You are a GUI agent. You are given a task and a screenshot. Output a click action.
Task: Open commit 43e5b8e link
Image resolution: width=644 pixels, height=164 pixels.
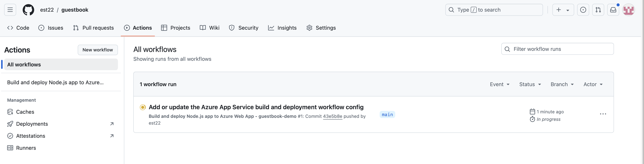333,116
